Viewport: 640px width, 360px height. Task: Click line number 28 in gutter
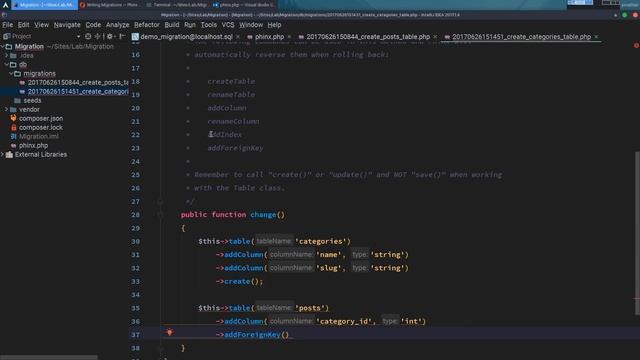(x=136, y=215)
